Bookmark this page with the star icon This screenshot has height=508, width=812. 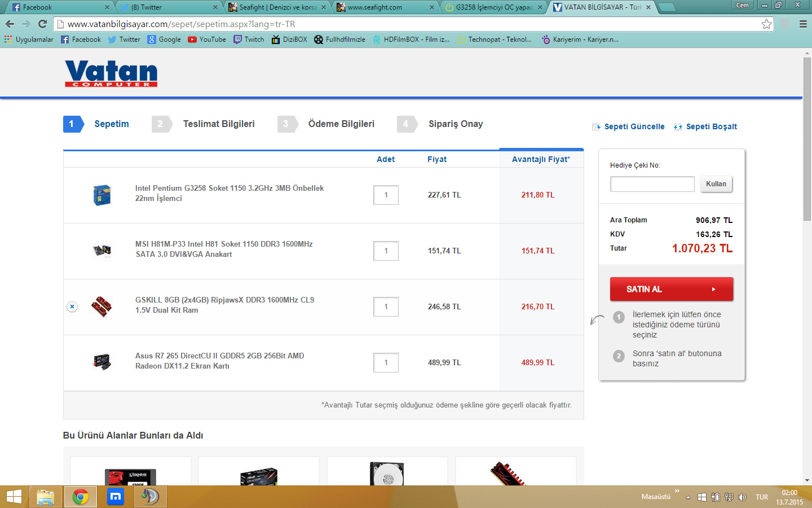click(x=766, y=24)
